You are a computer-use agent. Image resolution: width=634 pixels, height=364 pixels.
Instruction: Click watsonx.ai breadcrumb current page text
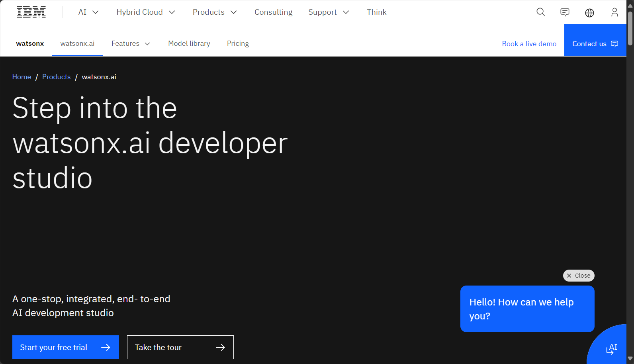point(99,77)
